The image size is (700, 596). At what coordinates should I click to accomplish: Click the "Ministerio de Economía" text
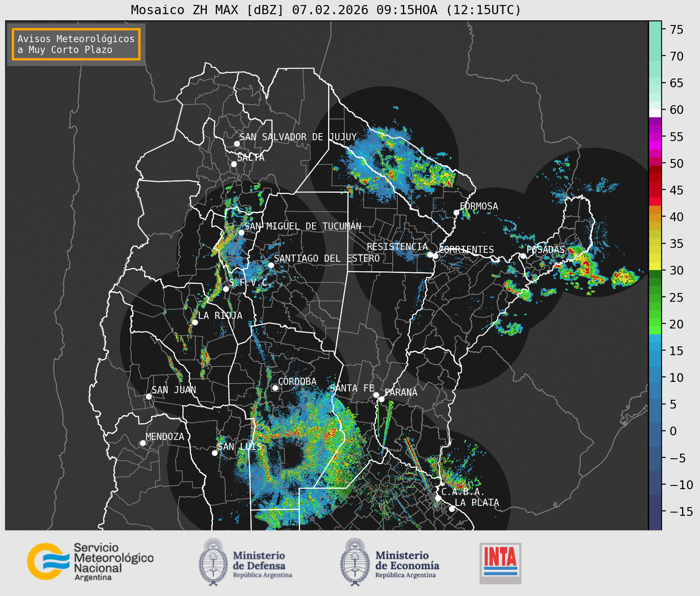(x=407, y=561)
